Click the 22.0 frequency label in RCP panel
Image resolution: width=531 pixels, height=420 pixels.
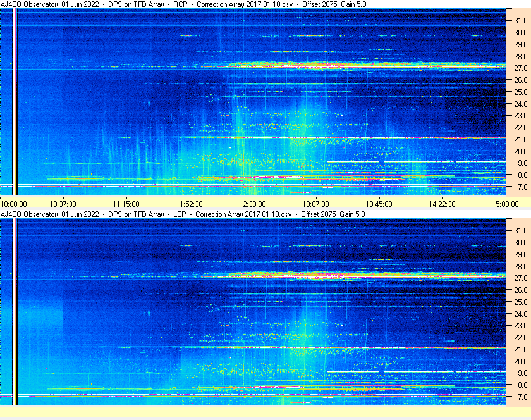click(521, 128)
